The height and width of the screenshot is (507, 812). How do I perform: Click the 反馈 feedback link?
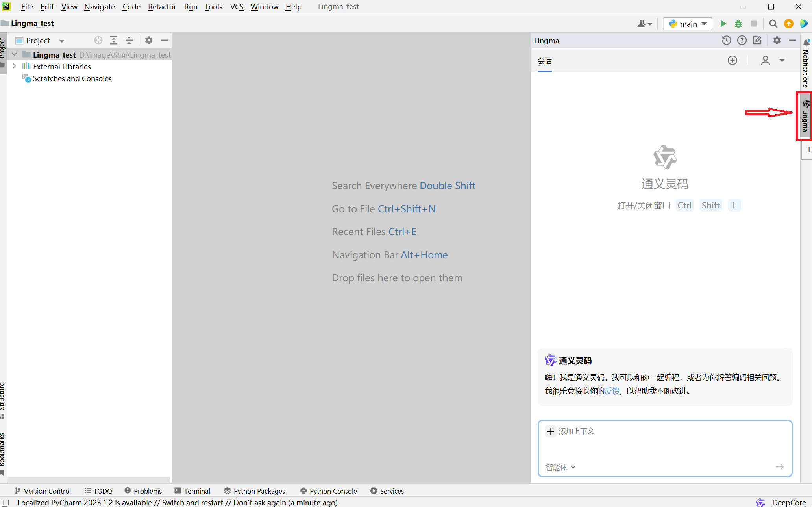point(612,390)
